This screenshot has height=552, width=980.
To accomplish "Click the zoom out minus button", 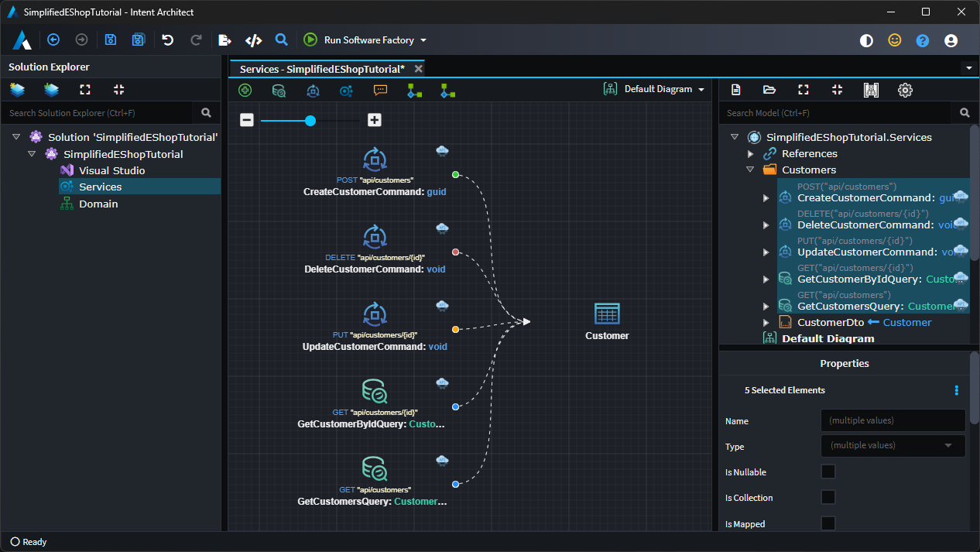I will coord(246,120).
